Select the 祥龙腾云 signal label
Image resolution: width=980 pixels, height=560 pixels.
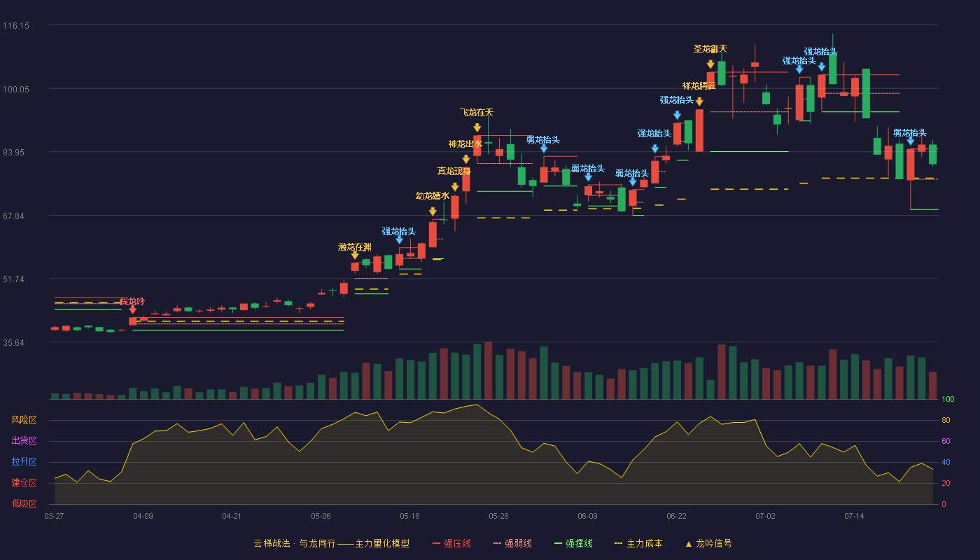(x=699, y=86)
